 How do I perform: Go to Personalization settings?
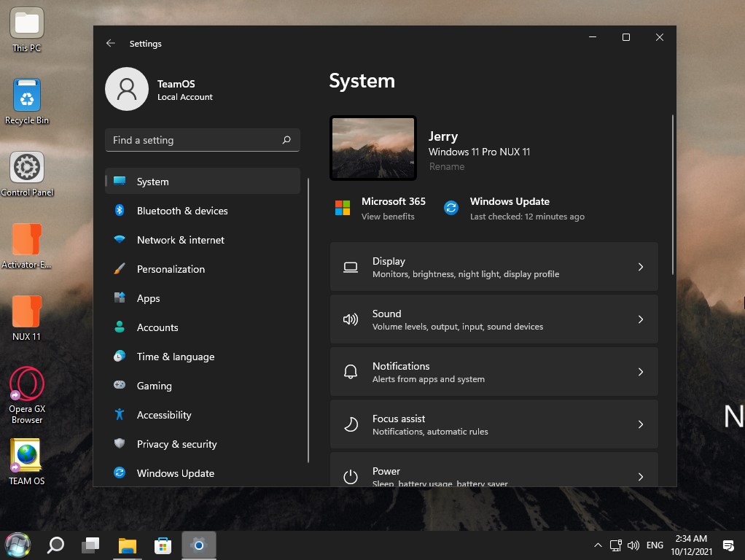203,269
